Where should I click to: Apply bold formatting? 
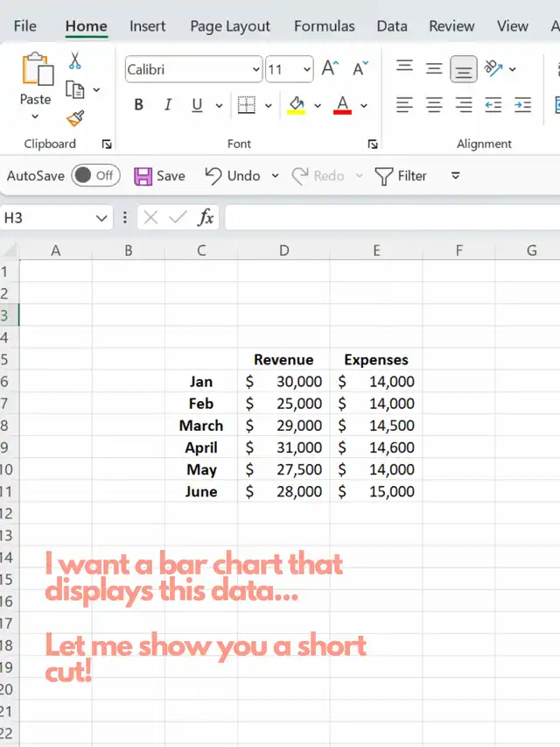coord(138,105)
